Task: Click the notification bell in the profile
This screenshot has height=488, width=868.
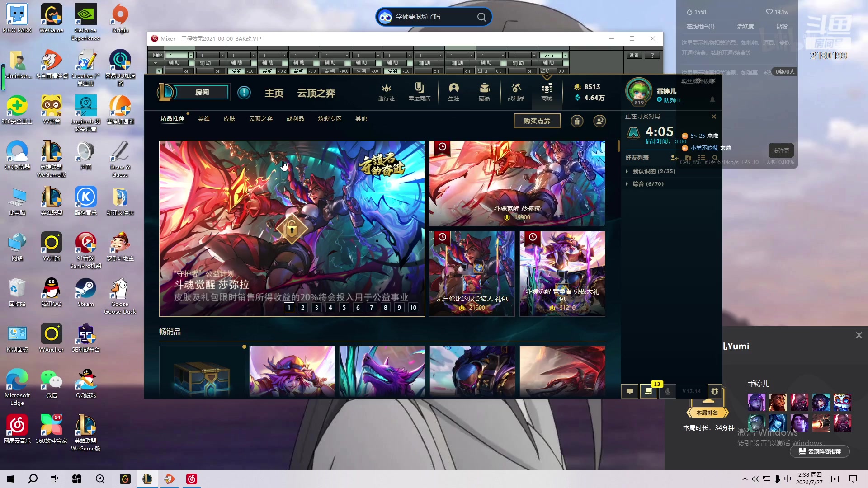Action: point(712,99)
